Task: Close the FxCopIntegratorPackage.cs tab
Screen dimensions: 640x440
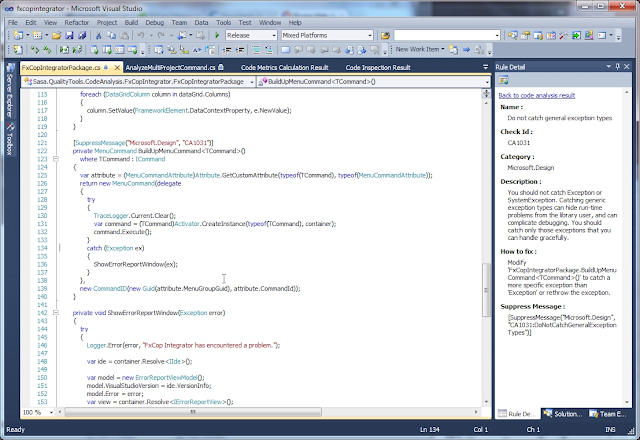Action: tap(118, 67)
